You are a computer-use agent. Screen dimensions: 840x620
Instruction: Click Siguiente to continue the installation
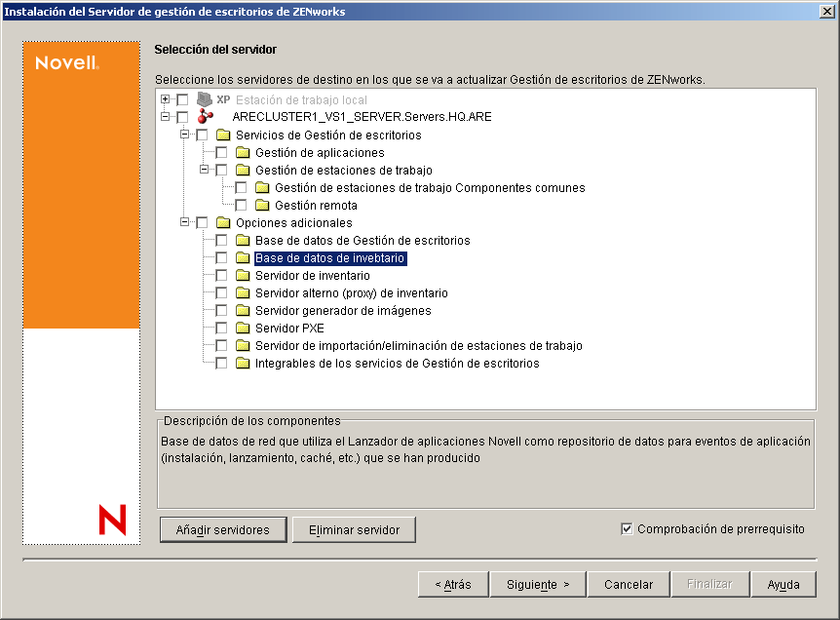tap(537, 583)
